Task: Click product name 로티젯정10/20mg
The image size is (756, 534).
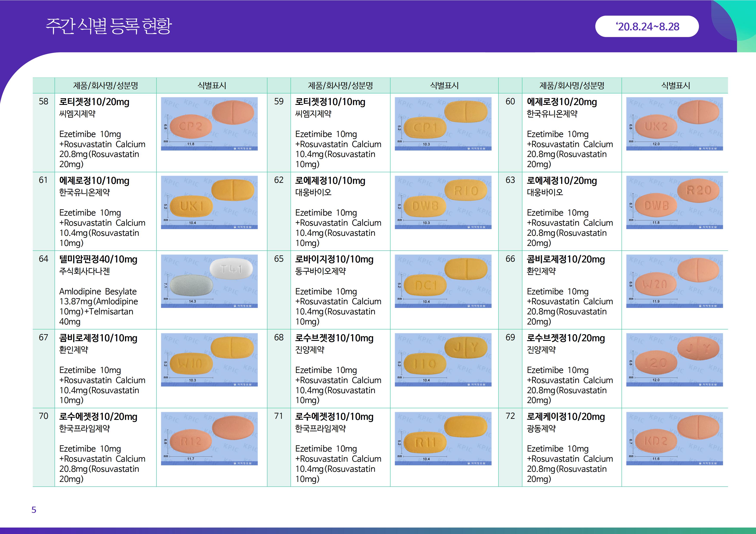Action: coord(94,102)
